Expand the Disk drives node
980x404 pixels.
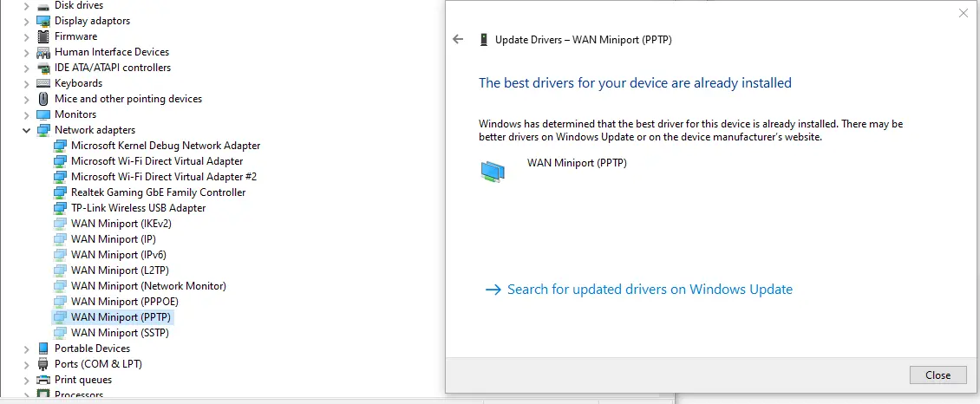(26, 5)
